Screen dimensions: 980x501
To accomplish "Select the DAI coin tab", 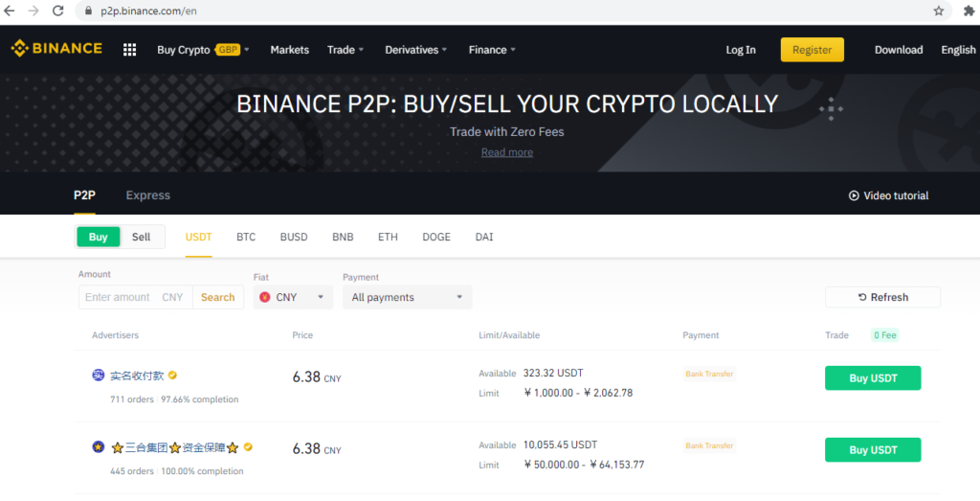I will [x=483, y=237].
